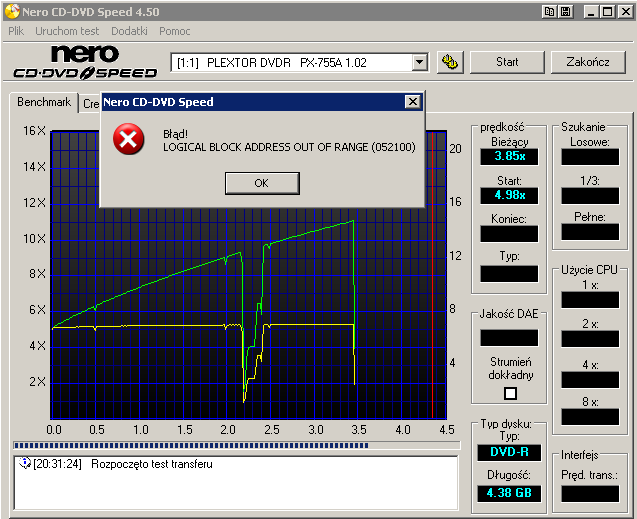637x519 pixels.
Task: Click the current speed value 3.85x
Action: point(509,156)
